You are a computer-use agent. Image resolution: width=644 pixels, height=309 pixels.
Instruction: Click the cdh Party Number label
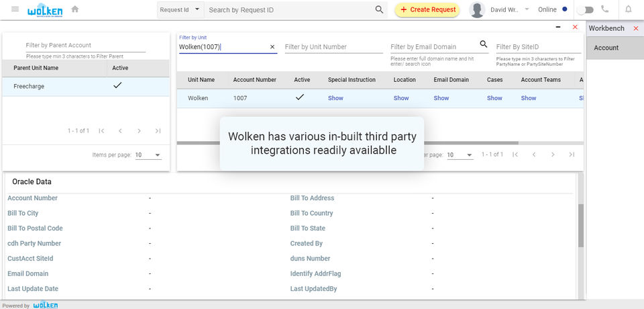(34, 244)
